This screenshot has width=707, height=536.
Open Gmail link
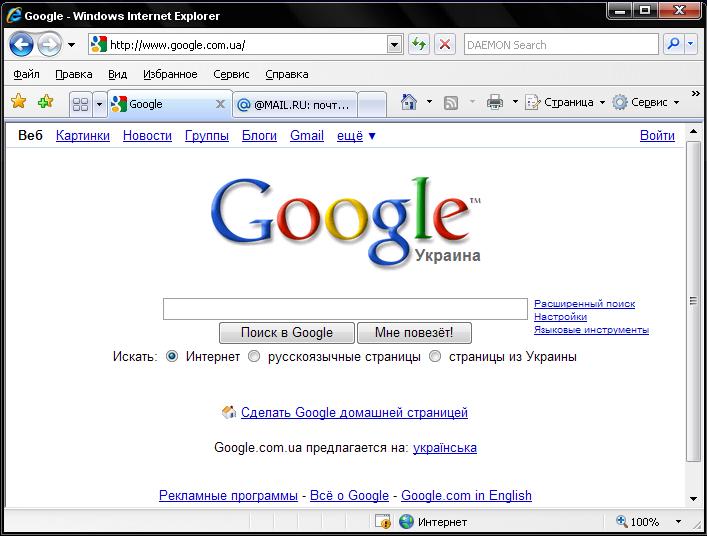click(x=307, y=135)
